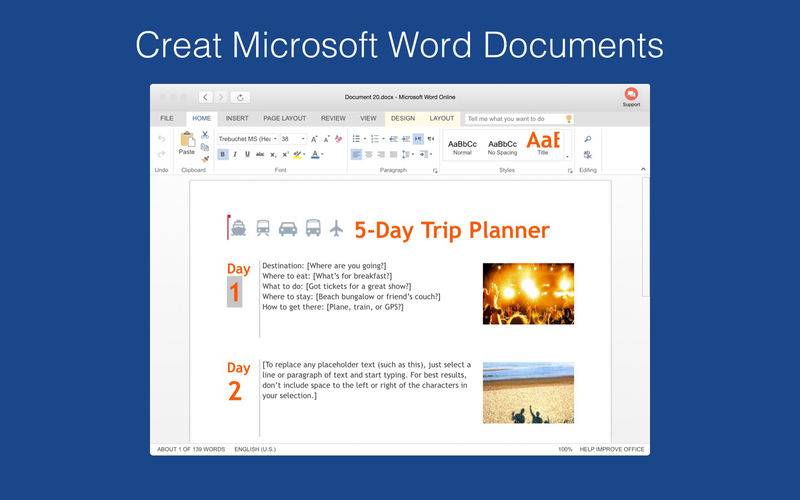Viewport: 800px width, 500px height.
Task: Apply the Title style
Action: (543, 144)
